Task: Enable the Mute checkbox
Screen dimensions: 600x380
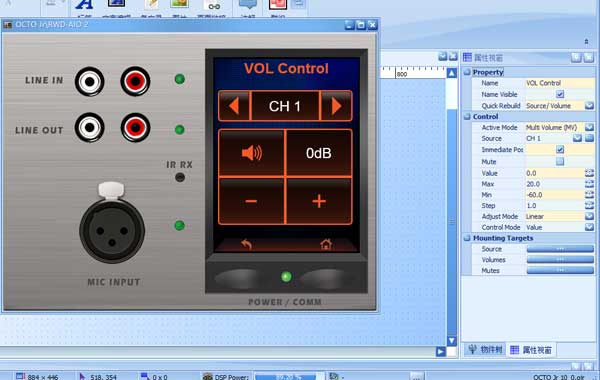Action: [x=560, y=161]
